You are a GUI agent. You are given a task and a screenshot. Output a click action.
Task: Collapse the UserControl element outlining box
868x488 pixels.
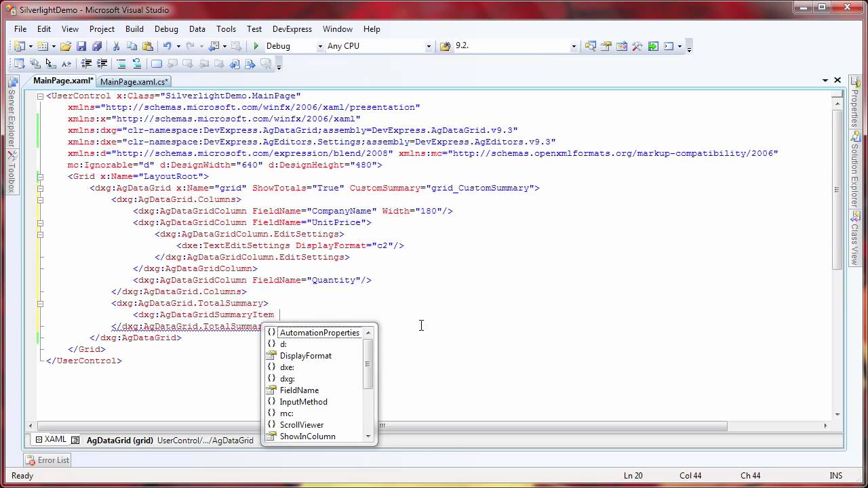coord(40,96)
